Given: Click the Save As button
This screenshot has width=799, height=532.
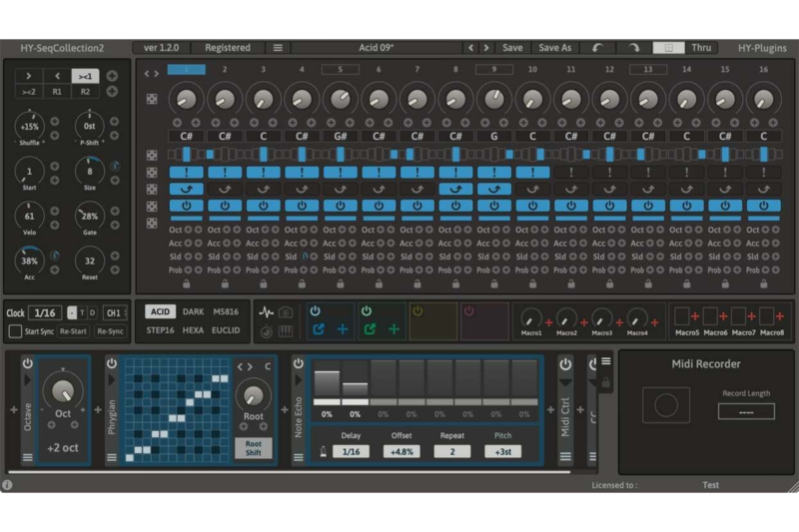Looking at the screenshot, I should [x=555, y=47].
